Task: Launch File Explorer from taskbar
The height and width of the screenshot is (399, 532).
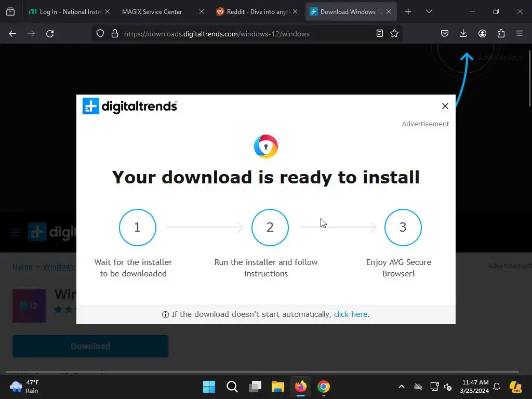Action: click(278, 387)
